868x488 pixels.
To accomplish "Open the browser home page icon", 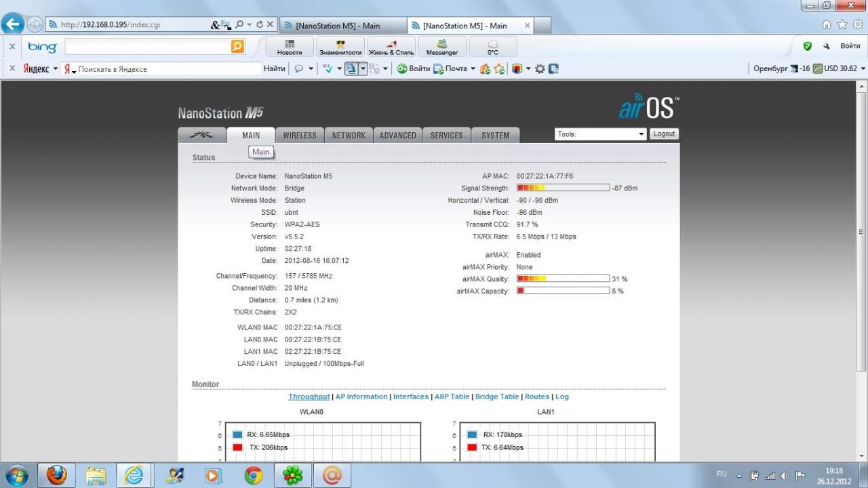I will pos(827,24).
